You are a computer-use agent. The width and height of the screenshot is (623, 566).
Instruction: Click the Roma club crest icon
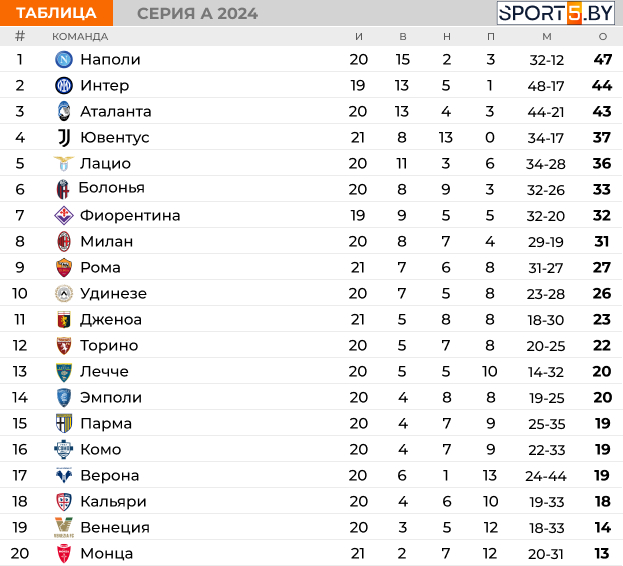tap(64, 268)
